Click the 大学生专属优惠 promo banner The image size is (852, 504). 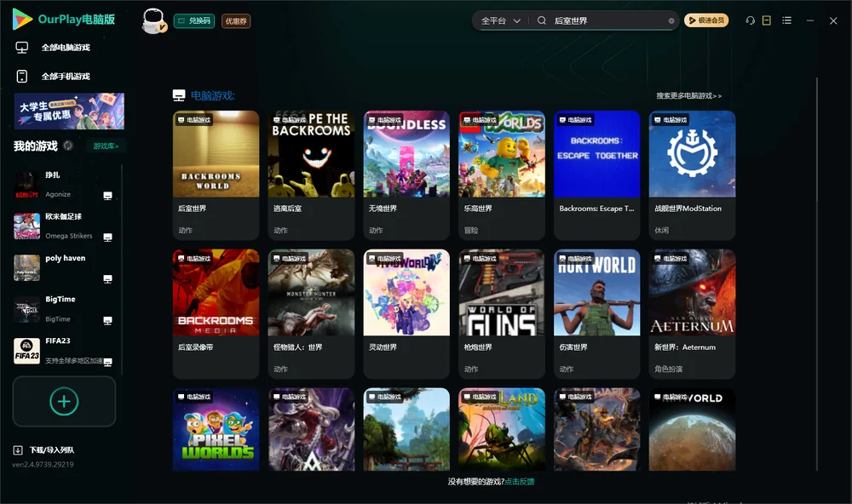pyautogui.click(x=70, y=112)
